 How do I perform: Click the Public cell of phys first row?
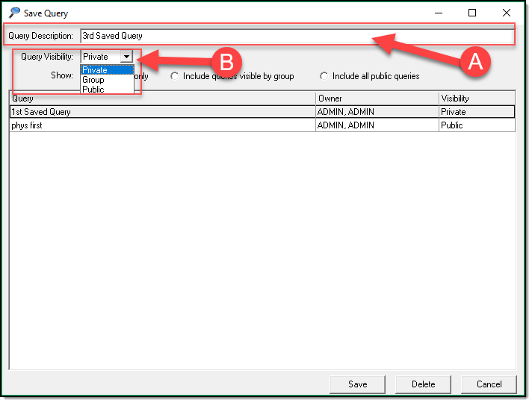(x=453, y=125)
